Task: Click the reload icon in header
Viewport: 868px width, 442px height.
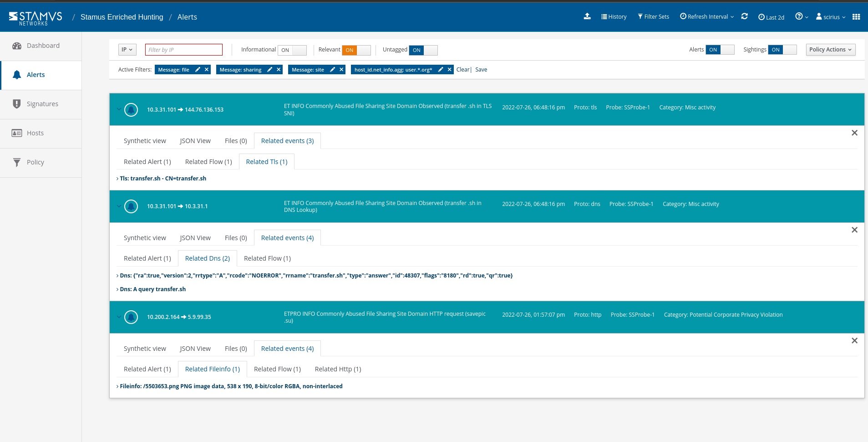Action: tap(745, 16)
